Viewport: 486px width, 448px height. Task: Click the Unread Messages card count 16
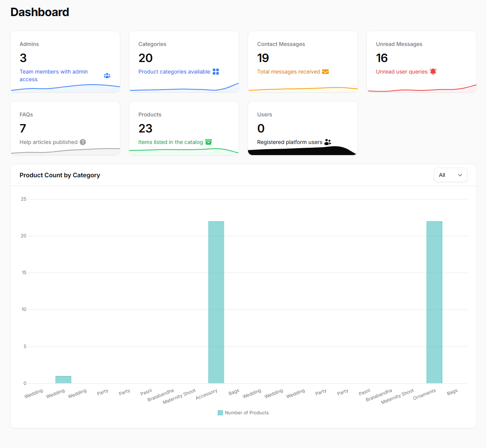click(382, 58)
